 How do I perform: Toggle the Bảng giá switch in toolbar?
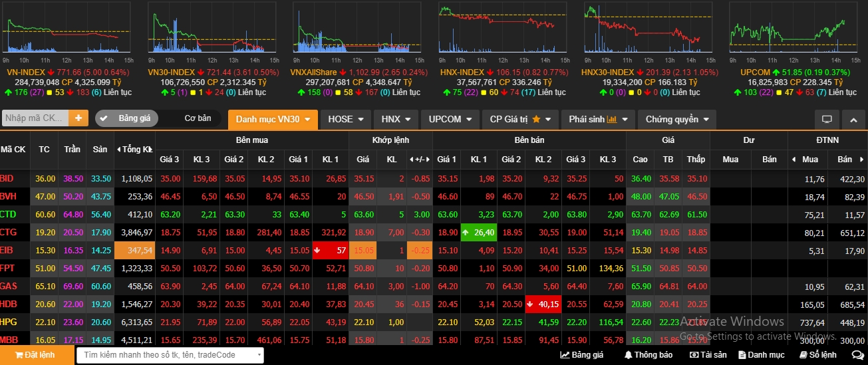click(126, 118)
